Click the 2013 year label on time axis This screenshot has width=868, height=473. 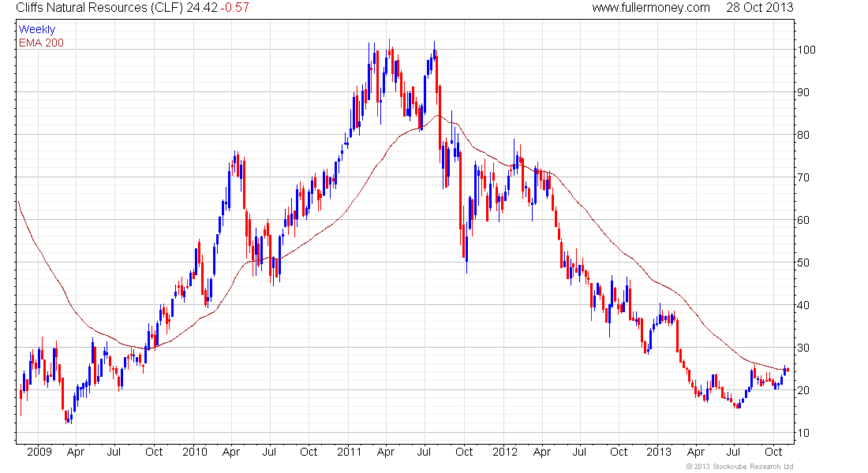(x=659, y=452)
